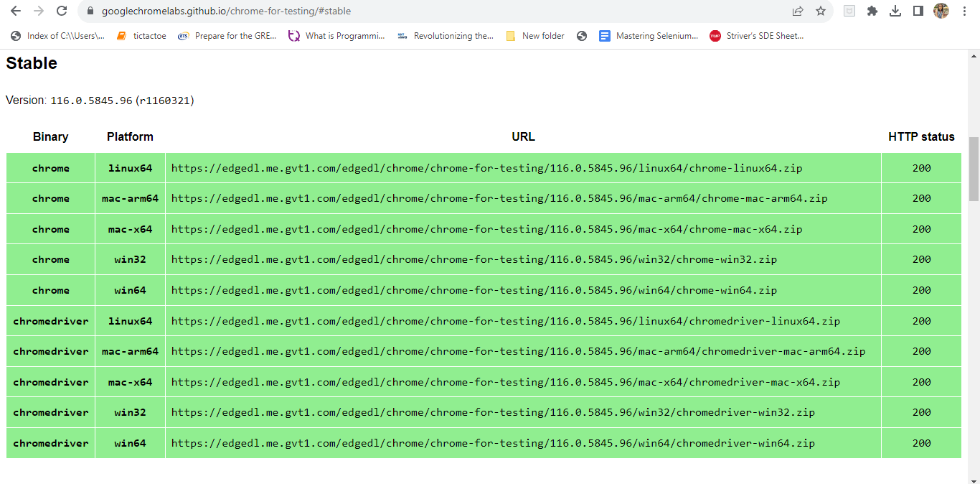Viewport: 980px width, 484px height.
Task: Select chrome-win32.zip URL
Action: [x=474, y=259]
